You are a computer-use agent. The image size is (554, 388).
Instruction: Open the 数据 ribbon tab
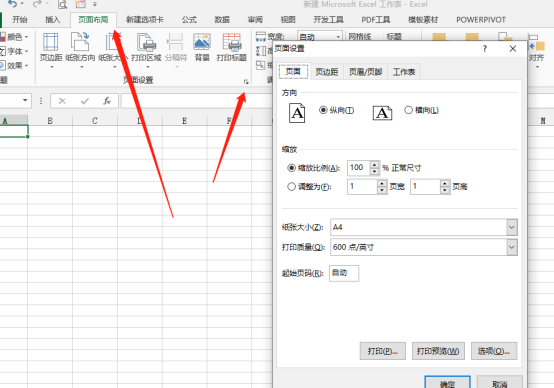pos(222,20)
